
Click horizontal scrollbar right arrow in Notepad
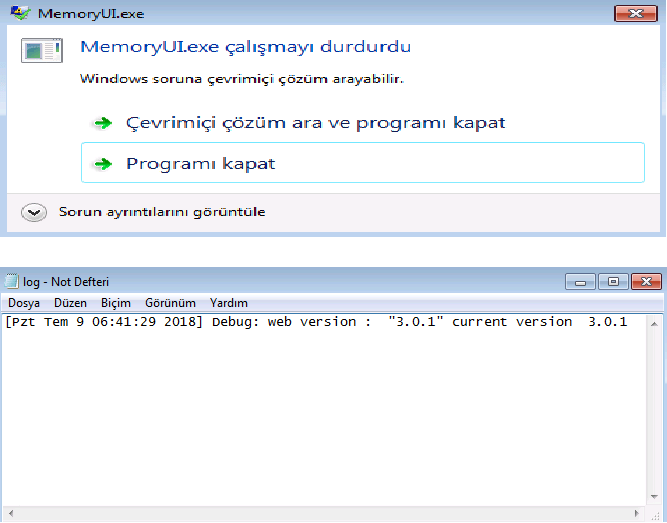[636, 513]
